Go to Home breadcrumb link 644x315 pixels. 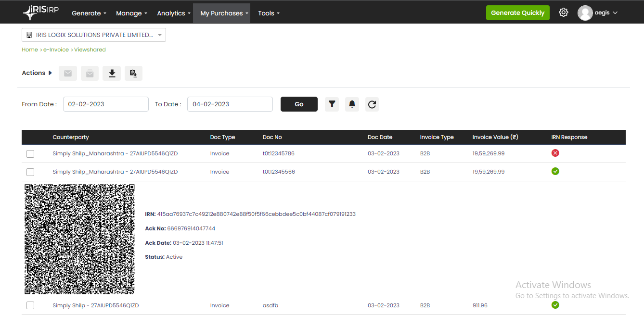tap(30, 50)
